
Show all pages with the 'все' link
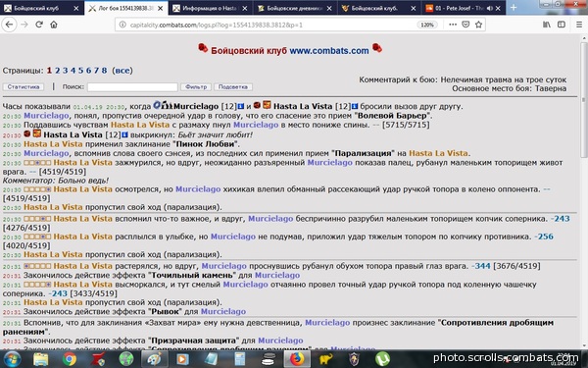click(x=122, y=71)
